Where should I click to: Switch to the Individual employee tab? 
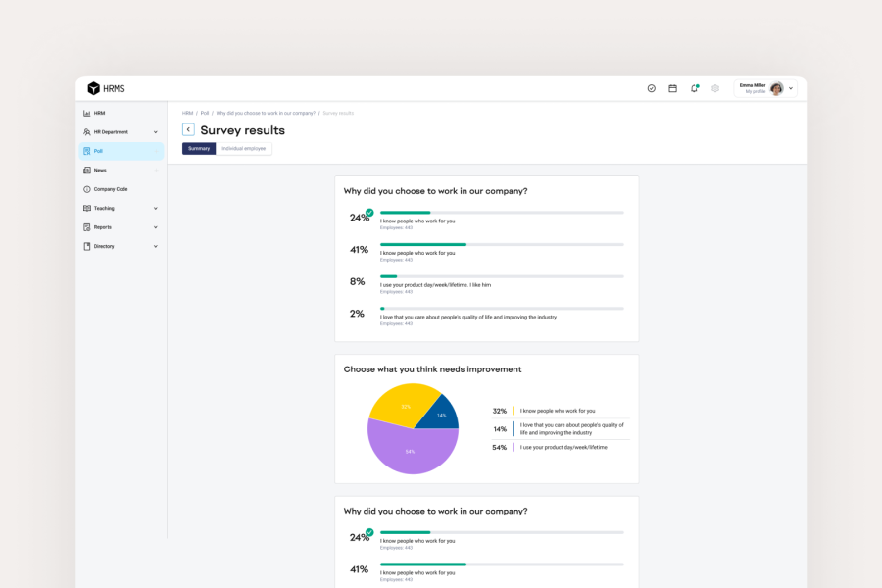click(x=243, y=148)
